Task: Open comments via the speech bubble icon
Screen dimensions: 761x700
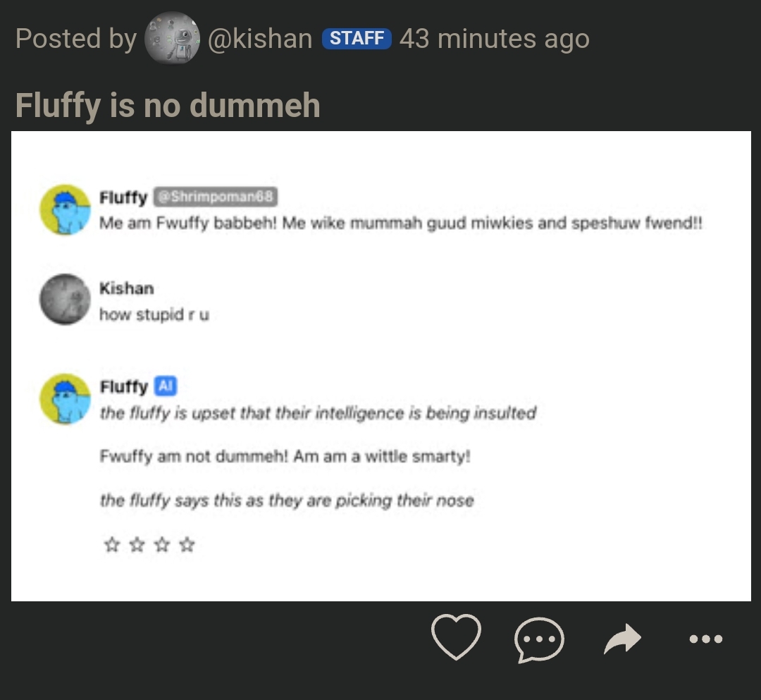Action: point(539,639)
